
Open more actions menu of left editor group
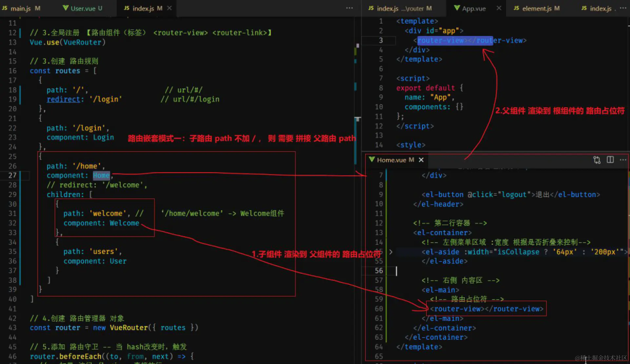point(349,8)
